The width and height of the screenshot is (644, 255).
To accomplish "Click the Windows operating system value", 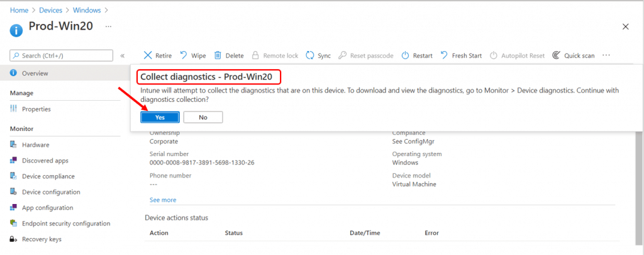I will coord(406,162).
